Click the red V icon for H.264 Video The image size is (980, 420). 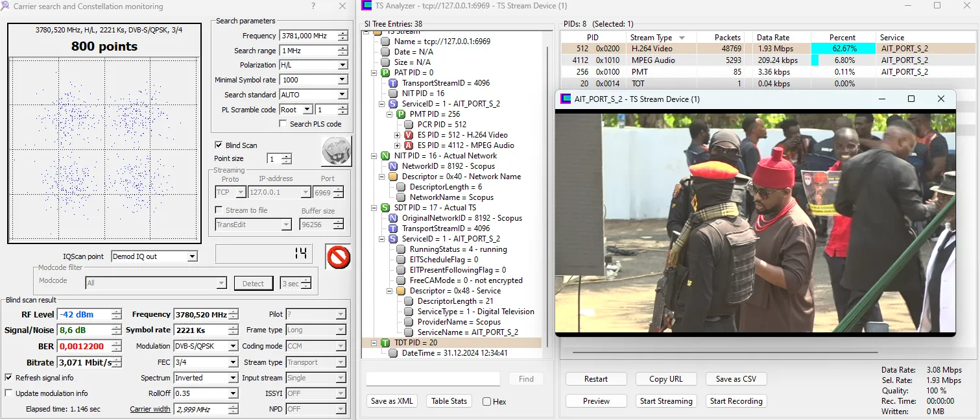click(409, 135)
